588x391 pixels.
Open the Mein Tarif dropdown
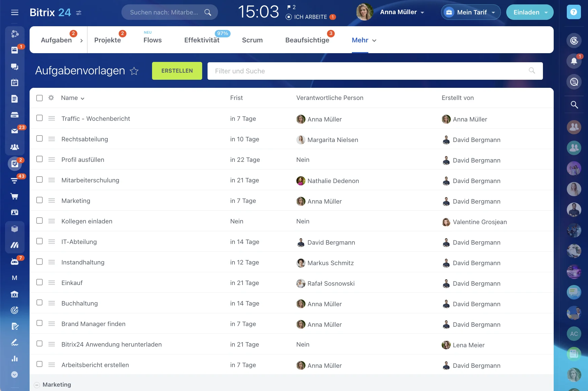(471, 12)
